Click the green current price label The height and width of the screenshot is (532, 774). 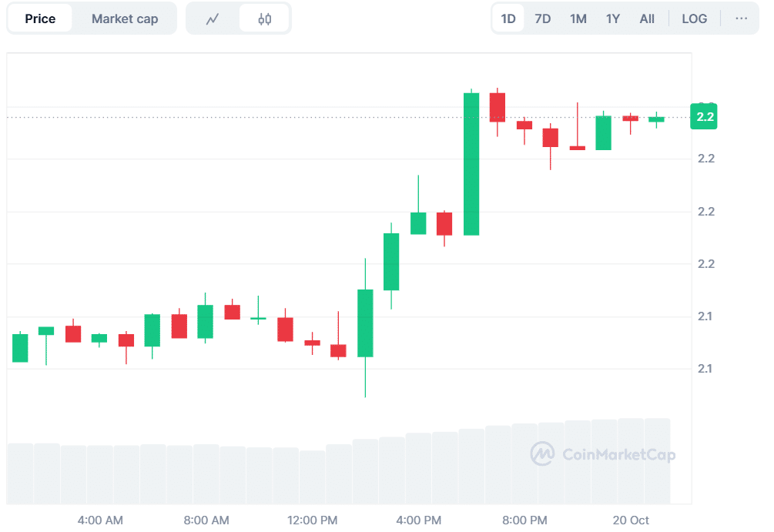705,117
